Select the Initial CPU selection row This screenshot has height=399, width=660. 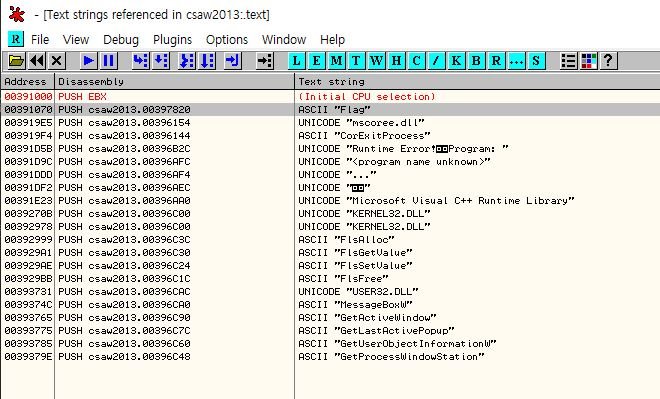pyautogui.click(x=330, y=96)
